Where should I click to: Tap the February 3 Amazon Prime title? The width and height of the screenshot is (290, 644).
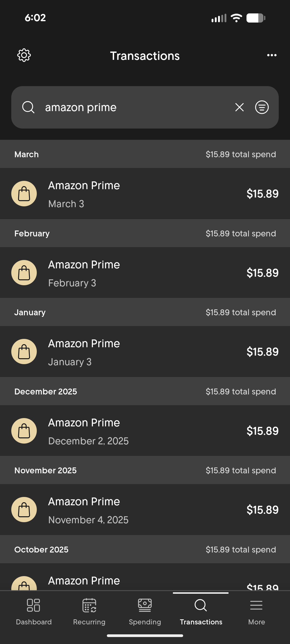tap(84, 265)
